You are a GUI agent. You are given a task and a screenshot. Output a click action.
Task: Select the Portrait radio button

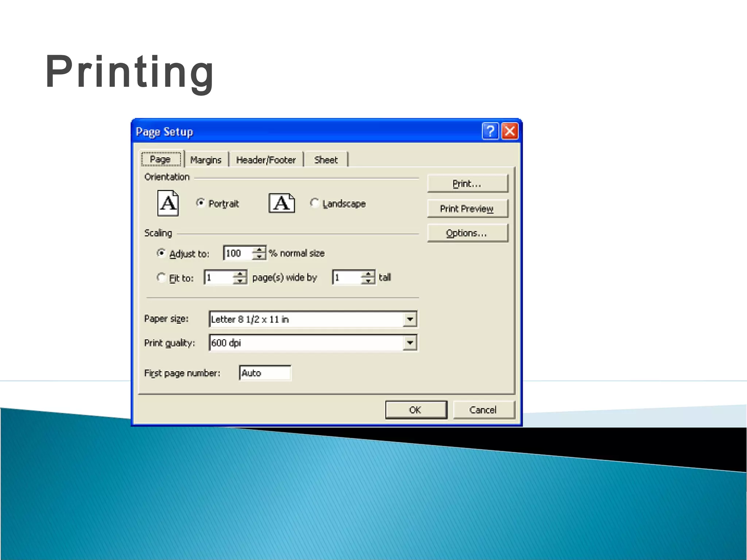point(200,203)
